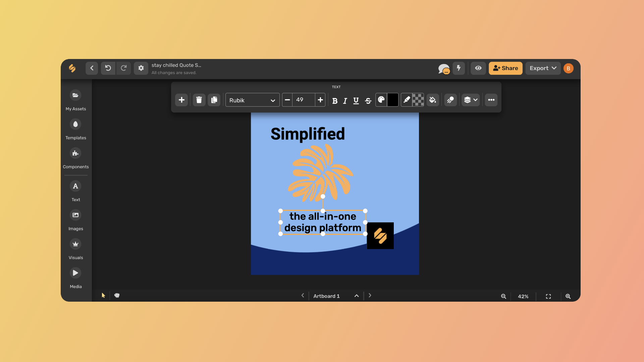
Task: Increase font size with plus button
Action: [x=320, y=100]
